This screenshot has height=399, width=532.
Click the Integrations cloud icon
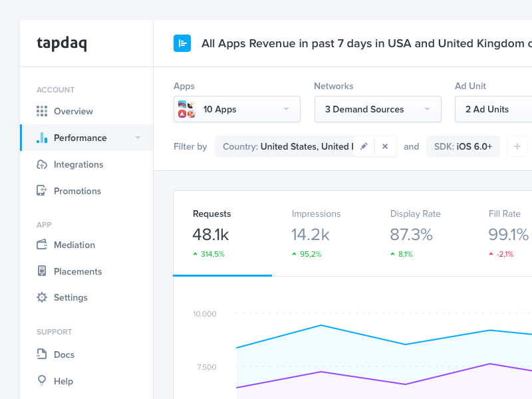click(x=42, y=164)
